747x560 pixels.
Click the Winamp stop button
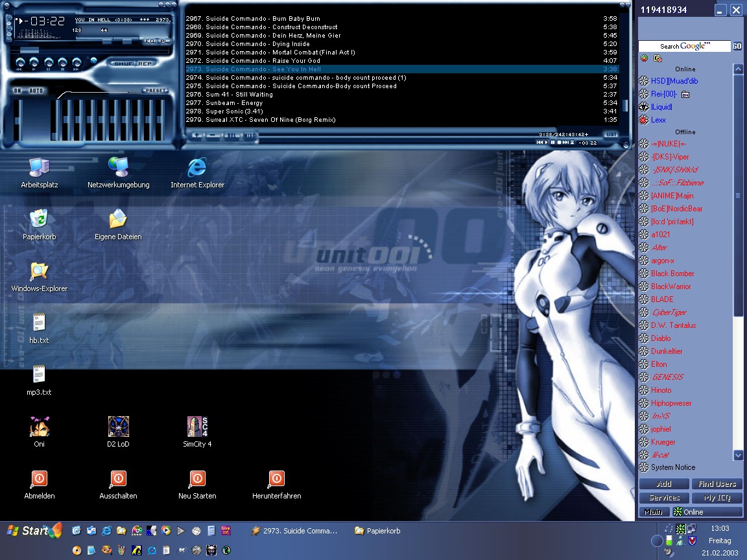[63, 63]
